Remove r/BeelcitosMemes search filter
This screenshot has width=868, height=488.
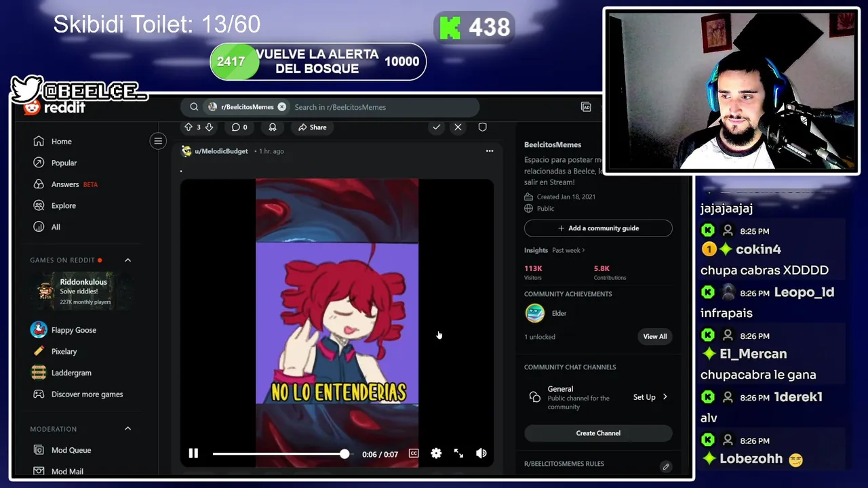pyautogui.click(x=281, y=107)
